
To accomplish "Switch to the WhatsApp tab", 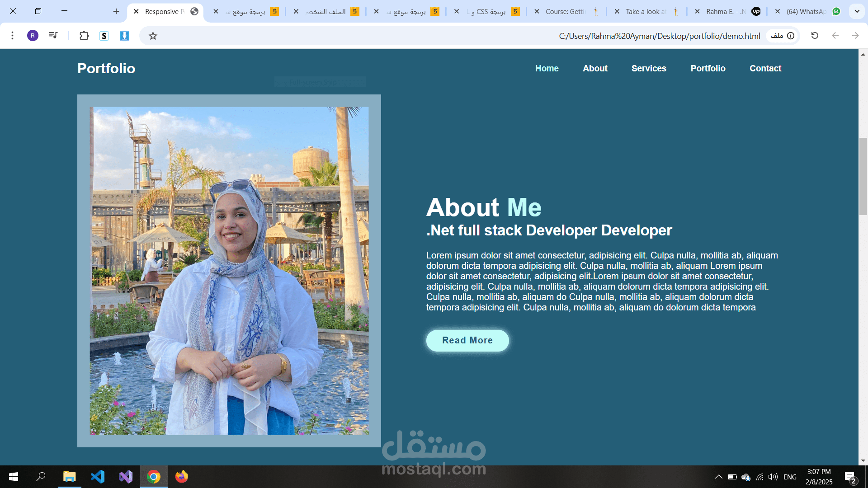I will coord(807,11).
